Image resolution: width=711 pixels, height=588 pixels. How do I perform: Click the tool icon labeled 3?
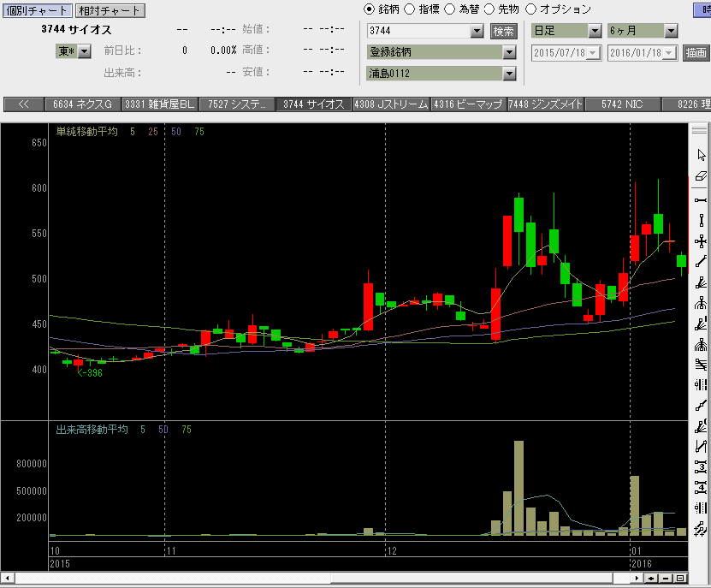pos(701,466)
